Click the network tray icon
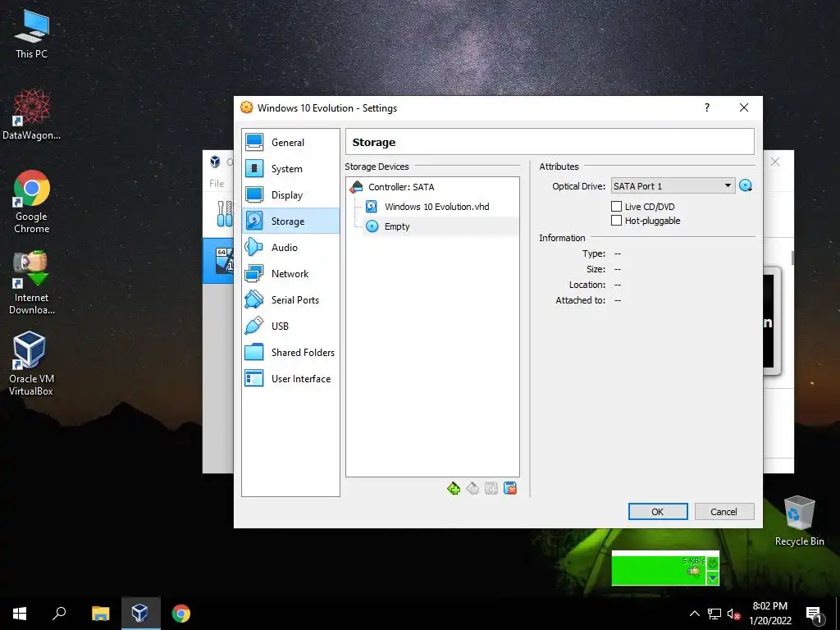Screen dimensions: 840x630 click(714, 614)
